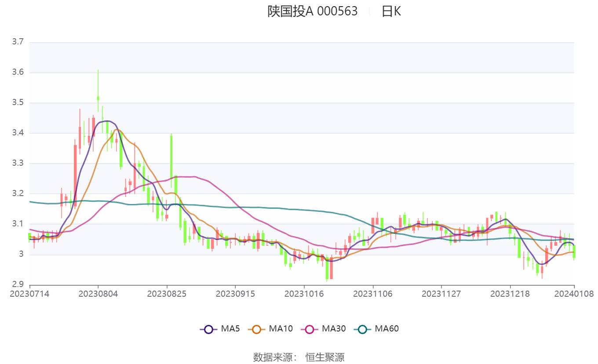Screen dimensions: 598x364
Task: Click the 20240108 date axis label
Action: tap(574, 293)
